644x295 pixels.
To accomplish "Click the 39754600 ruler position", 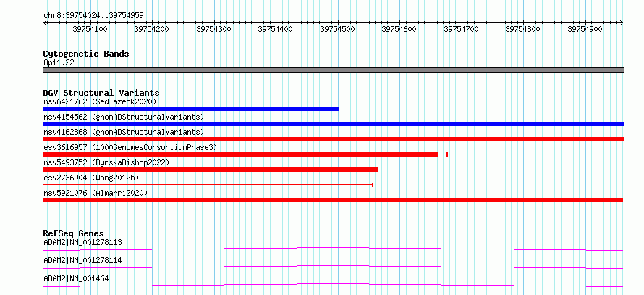I will click(x=399, y=29).
